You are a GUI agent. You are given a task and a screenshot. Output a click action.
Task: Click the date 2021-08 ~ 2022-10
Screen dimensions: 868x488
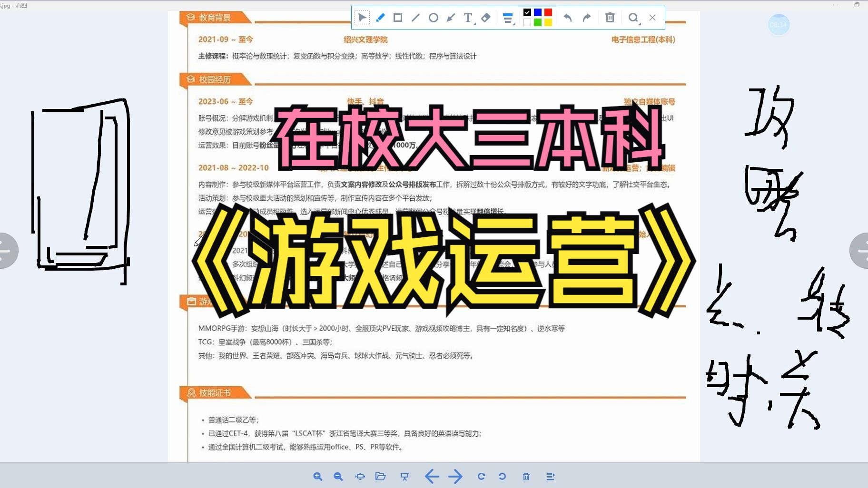pyautogui.click(x=234, y=168)
